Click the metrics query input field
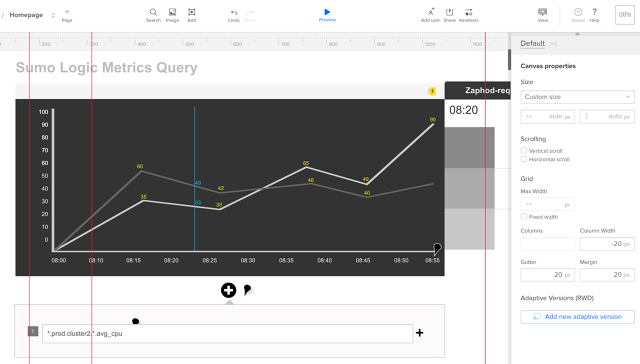This screenshot has height=364, width=640. tap(227, 333)
